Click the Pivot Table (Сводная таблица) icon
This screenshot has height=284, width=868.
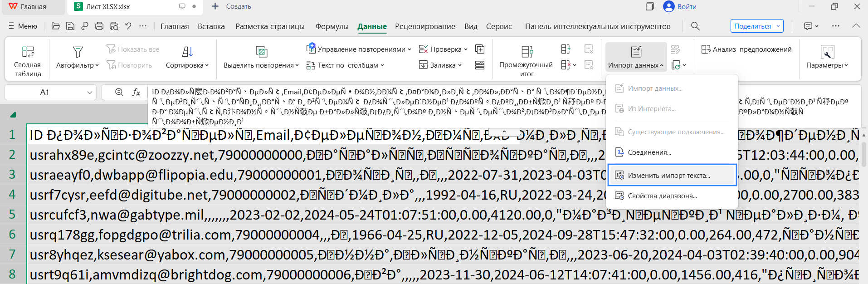coord(28,52)
